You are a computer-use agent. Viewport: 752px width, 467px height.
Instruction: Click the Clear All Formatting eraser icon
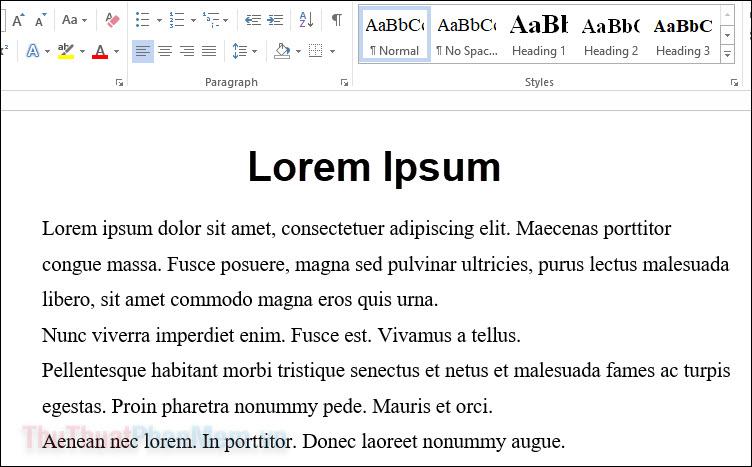point(112,20)
